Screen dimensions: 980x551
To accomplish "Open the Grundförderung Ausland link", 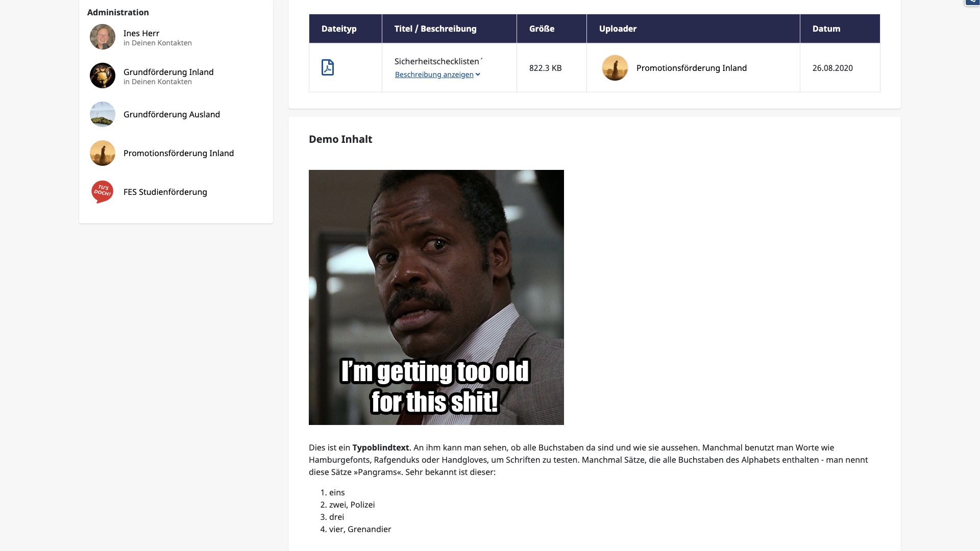I will 171,114.
